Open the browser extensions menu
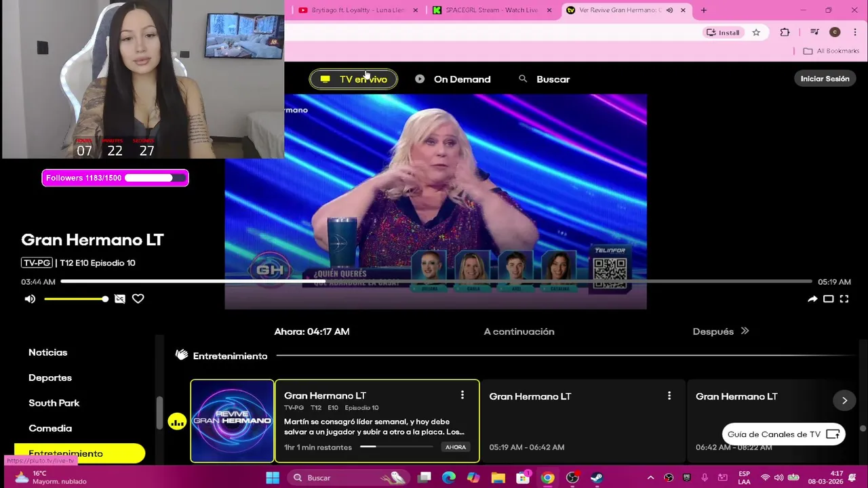The height and width of the screenshot is (488, 868). (x=785, y=33)
